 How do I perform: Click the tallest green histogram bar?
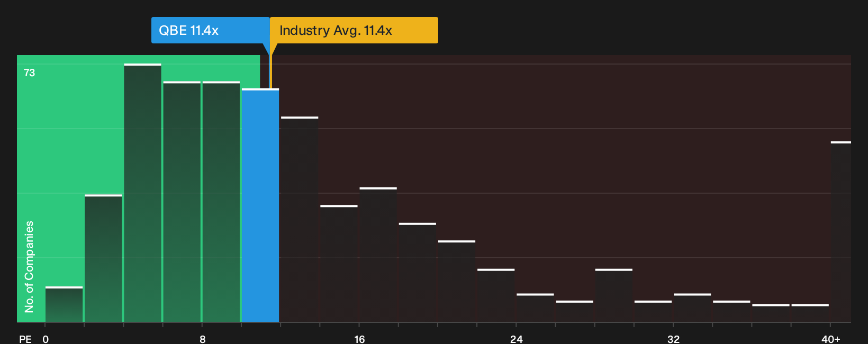pos(142,193)
